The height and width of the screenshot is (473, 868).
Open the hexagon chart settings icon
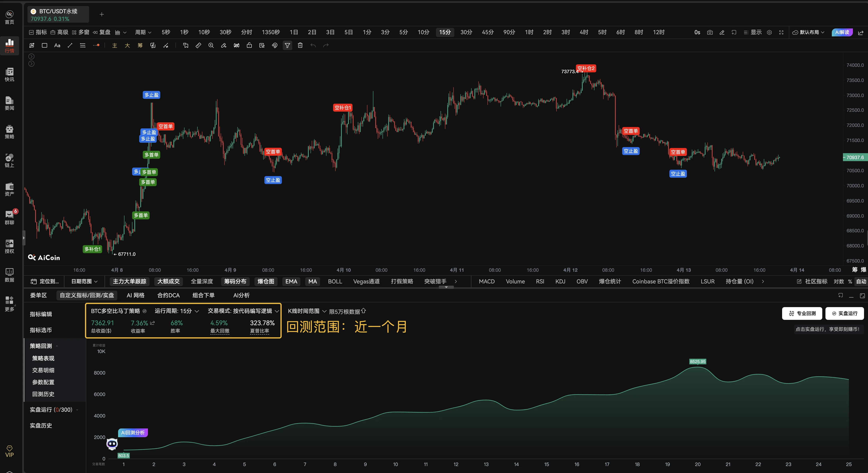click(x=769, y=32)
